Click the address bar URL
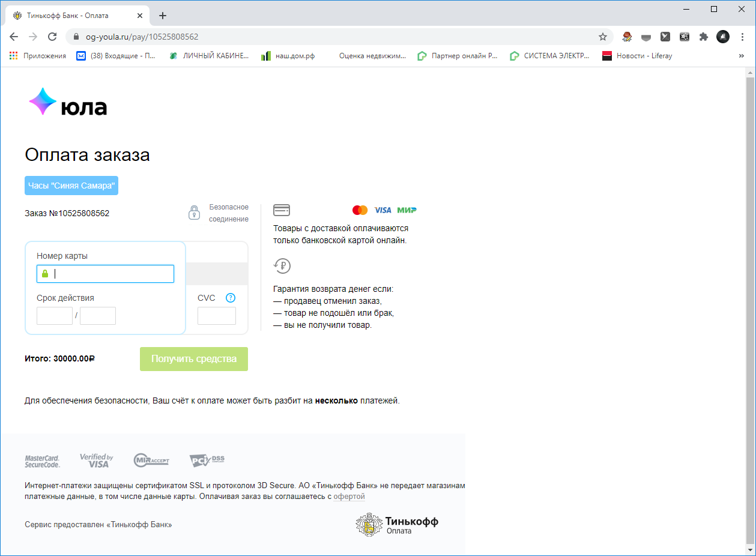This screenshot has width=756, height=556. [x=142, y=37]
